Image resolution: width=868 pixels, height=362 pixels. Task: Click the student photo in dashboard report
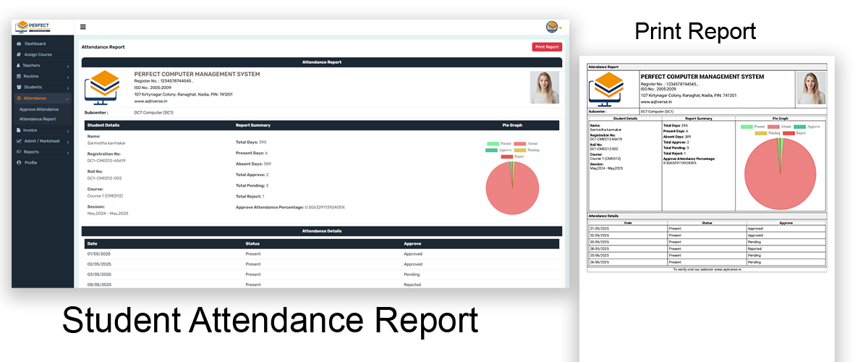coord(544,87)
